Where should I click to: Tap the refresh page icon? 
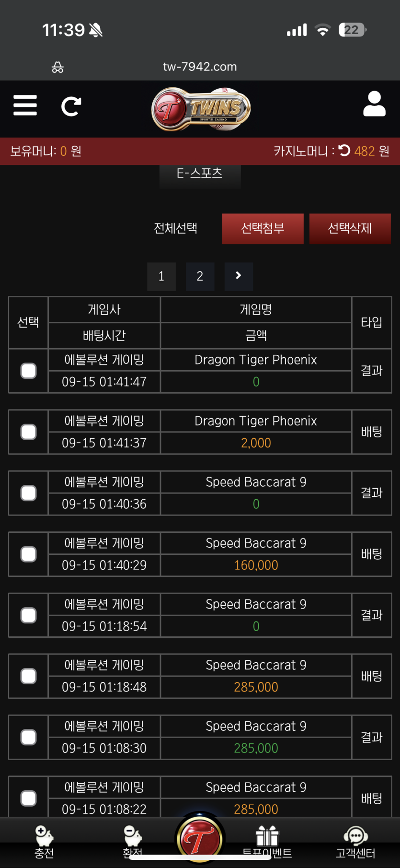[71, 106]
